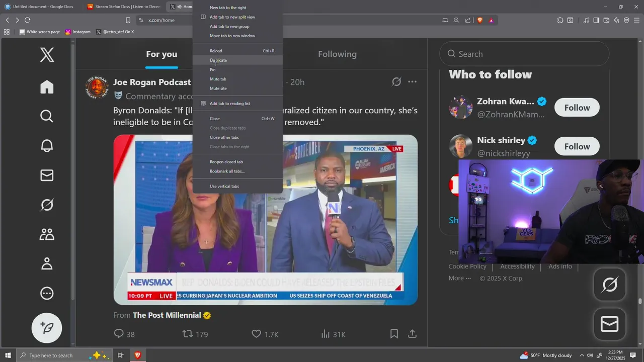Open Grok icon in sidebar
The width and height of the screenshot is (644, 362).
(47, 205)
